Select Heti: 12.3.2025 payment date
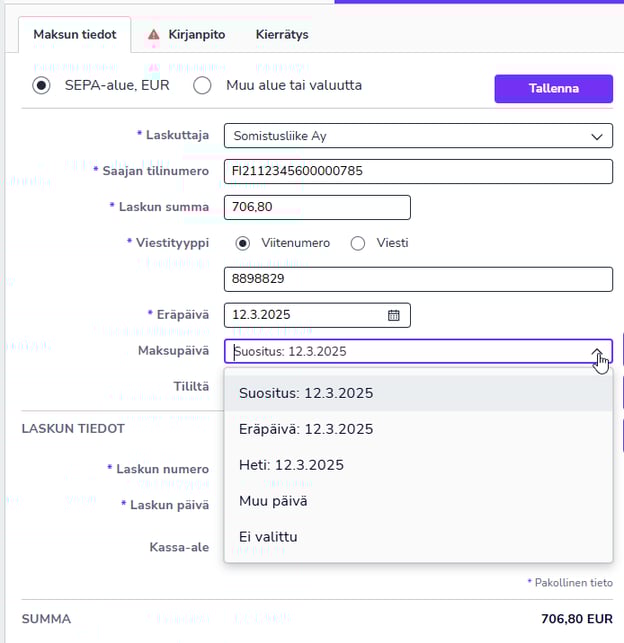The width and height of the screenshot is (624, 643). point(292,465)
